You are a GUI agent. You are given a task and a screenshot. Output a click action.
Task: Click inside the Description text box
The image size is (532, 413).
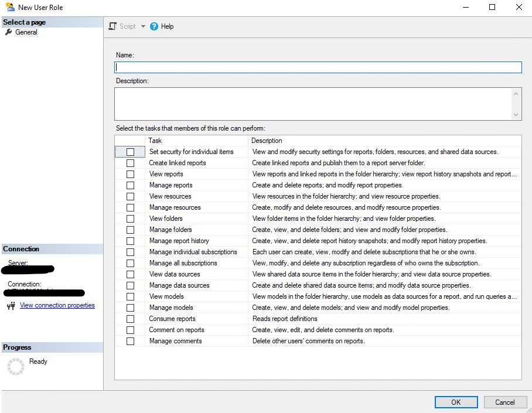(312, 104)
